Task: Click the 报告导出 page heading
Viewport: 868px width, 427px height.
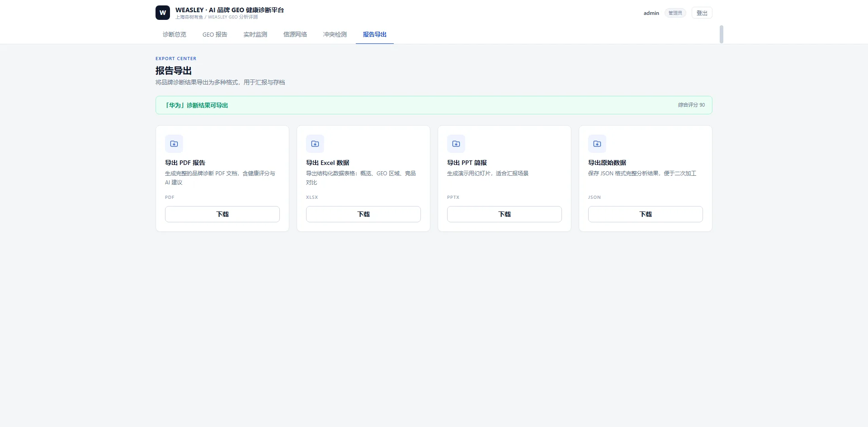Action: [174, 70]
